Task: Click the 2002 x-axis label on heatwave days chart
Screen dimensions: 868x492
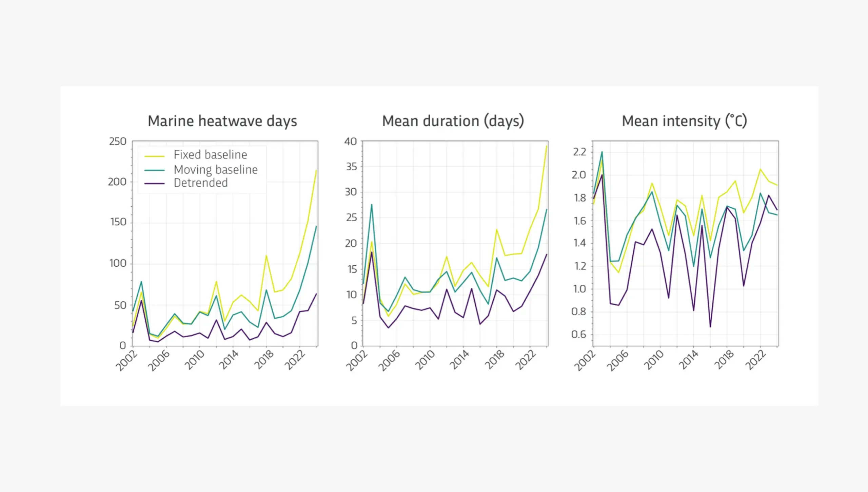Action: coord(126,361)
